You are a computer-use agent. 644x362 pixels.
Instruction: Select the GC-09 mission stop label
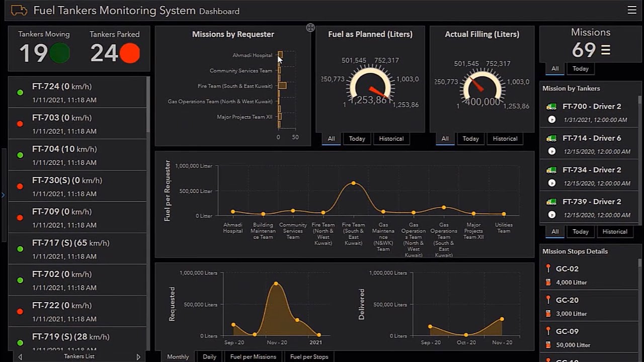pyautogui.click(x=567, y=331)
